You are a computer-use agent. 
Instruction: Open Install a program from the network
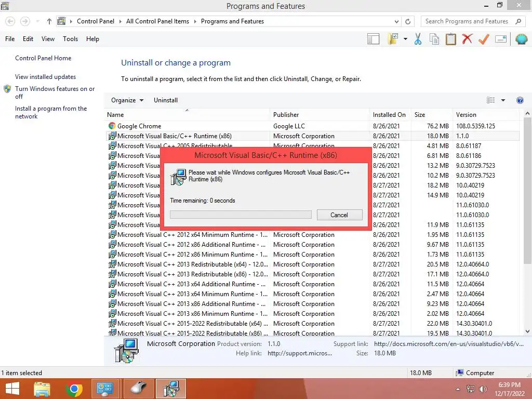[50, 112]
